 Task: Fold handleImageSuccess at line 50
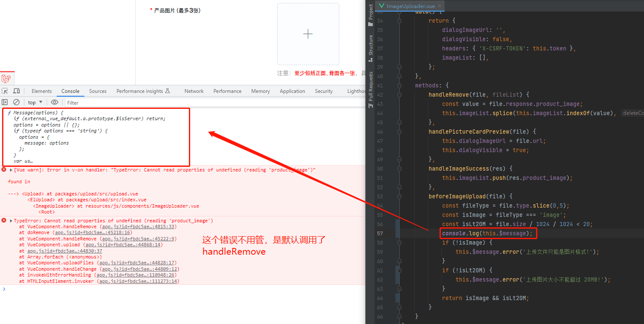point(399,169)
